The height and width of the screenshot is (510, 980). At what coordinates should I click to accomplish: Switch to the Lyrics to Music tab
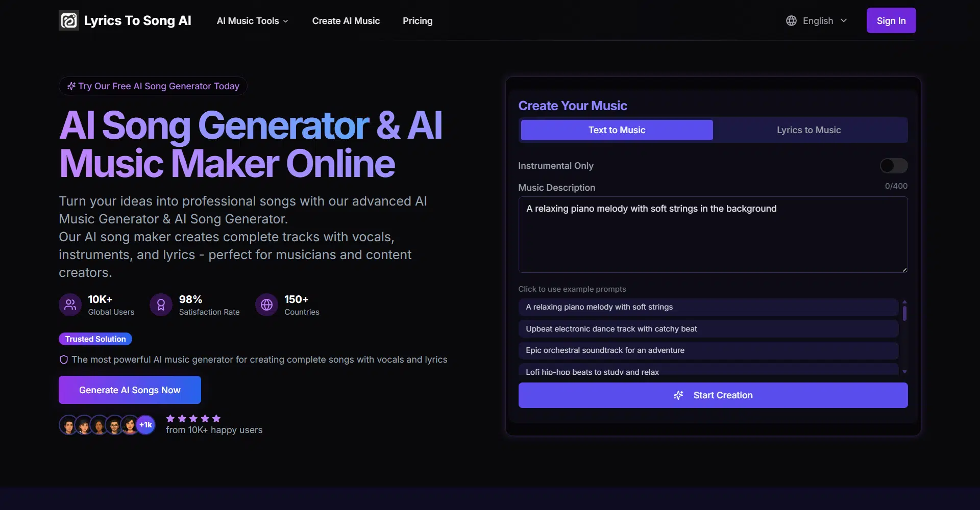click(808, 130)
